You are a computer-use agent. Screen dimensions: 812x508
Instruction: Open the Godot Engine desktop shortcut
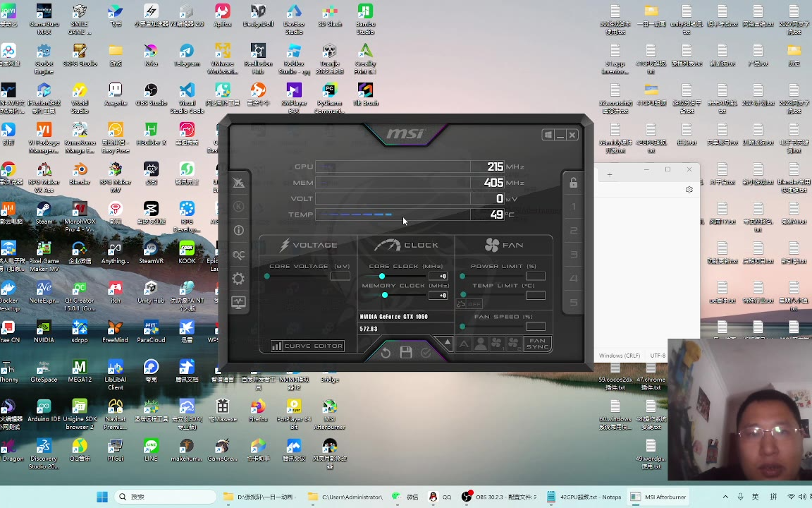pyautogui.click(x=44, y=59)
